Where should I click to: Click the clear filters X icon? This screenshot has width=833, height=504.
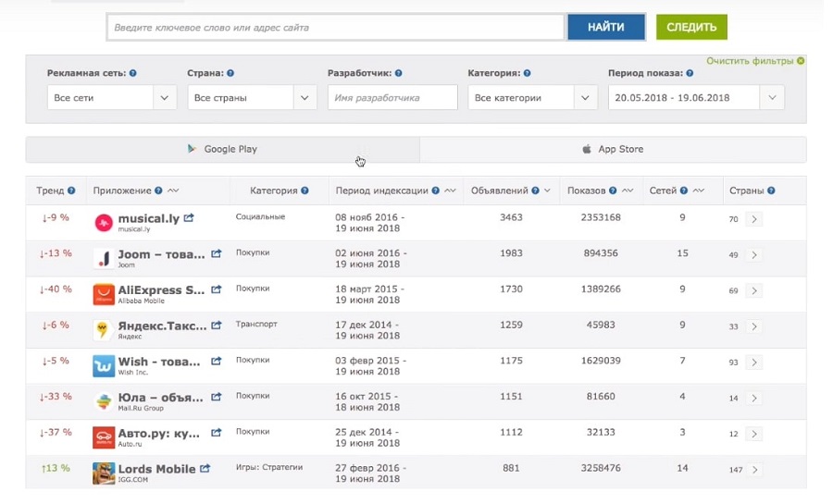pyautogui.click(x=801, y=60)
